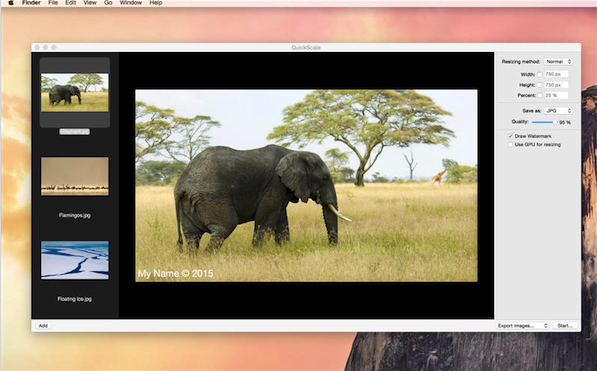Open the Apple menu

pyautogui.click(x=11, y=3)
